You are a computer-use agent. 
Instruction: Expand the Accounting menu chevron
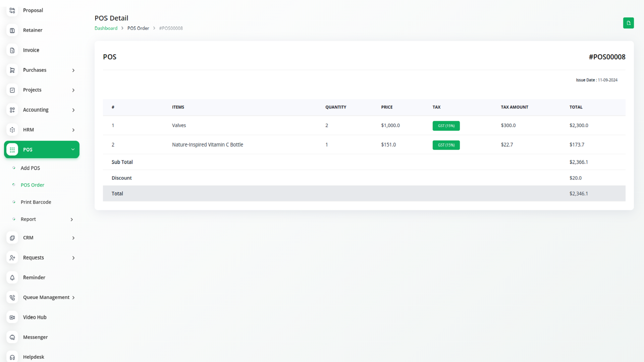[73, 110]
